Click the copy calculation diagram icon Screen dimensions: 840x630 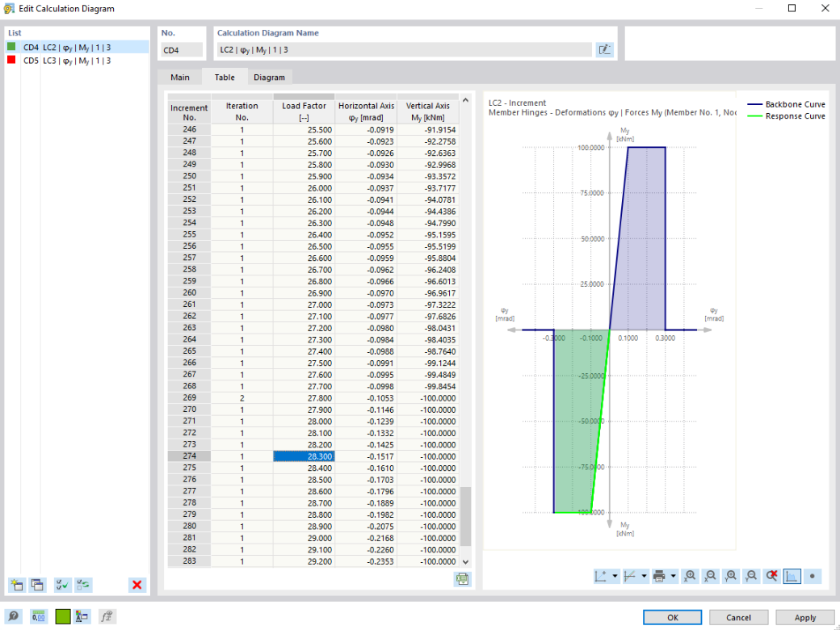coord(37,585)
